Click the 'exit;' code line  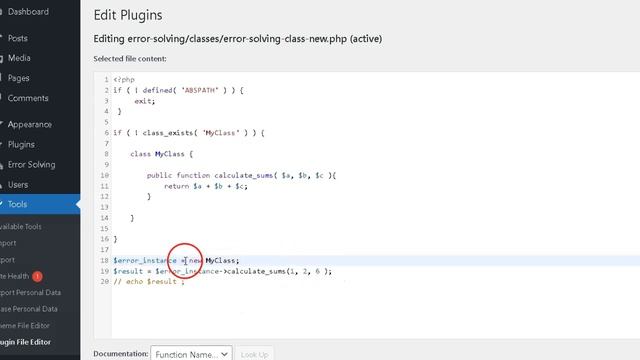pos(145,101)
